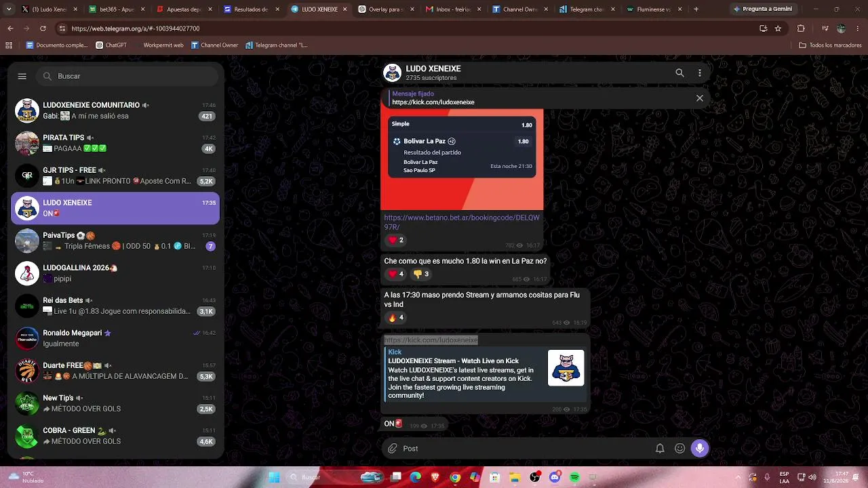Open Google Chrome from the taskbar
The image size is (868, 488).
click(455, 477)
